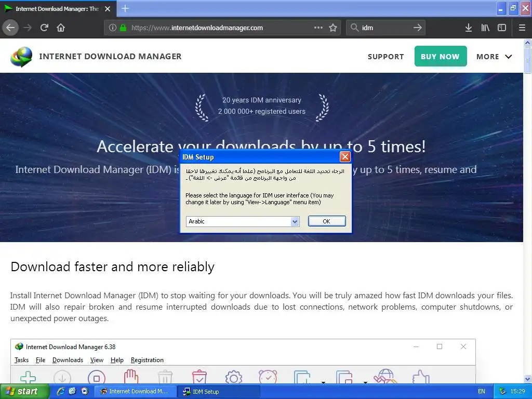Click the 15:29 taskbar clock
Image resolution: width=532 pixels, height=399 pixels.
[x=518, y=392]
